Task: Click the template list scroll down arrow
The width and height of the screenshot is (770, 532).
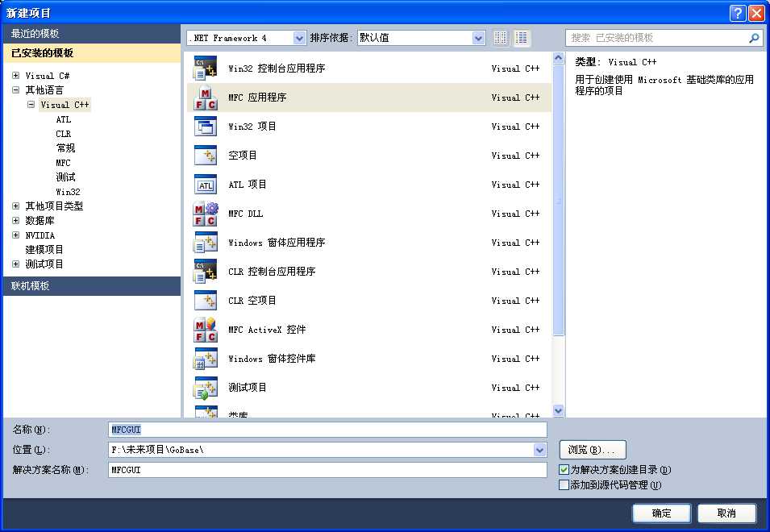Action: [558, 410]
